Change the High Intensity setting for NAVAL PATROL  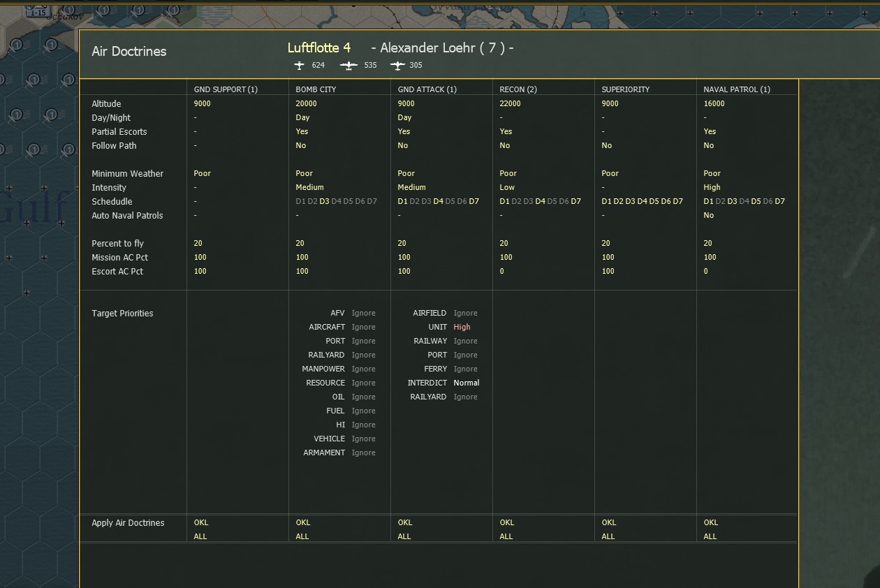(x=711, y=187)
